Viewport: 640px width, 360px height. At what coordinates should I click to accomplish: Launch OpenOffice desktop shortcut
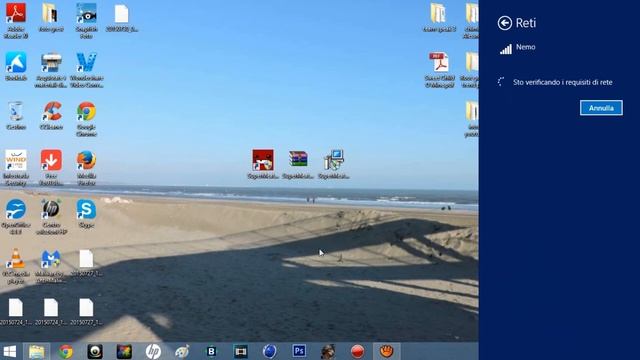tap(16, 216)
